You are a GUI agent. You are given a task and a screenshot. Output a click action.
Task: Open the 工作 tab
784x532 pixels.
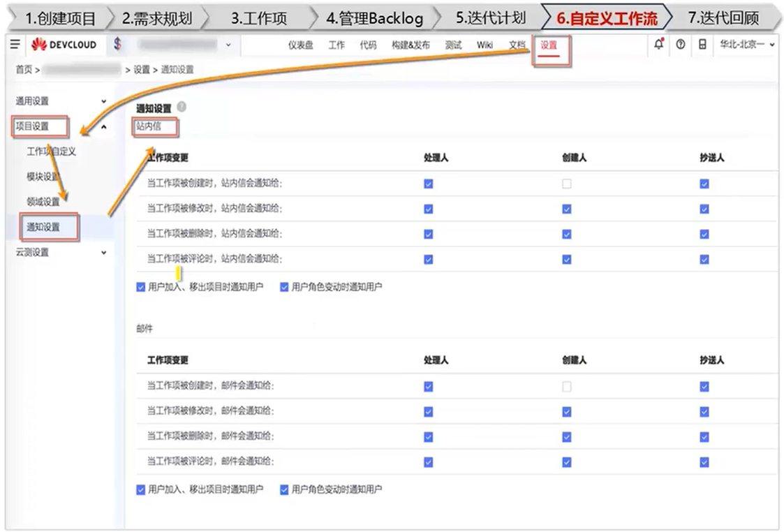[336, 45]
